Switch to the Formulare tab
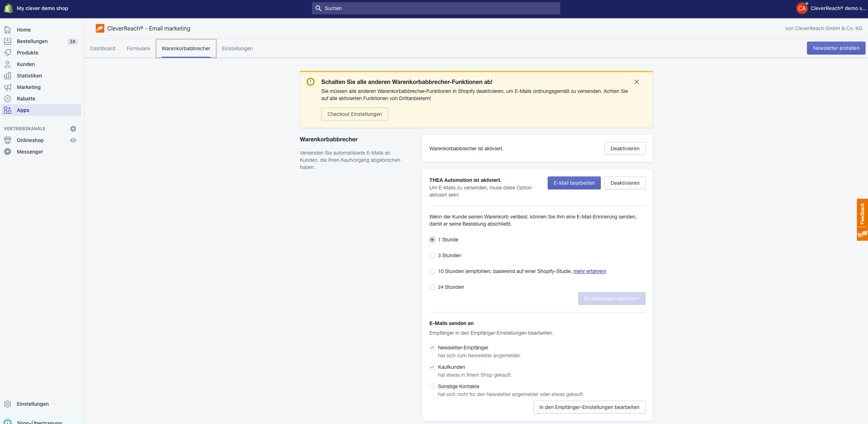This screenshot has height=424, width=868. 138,48
